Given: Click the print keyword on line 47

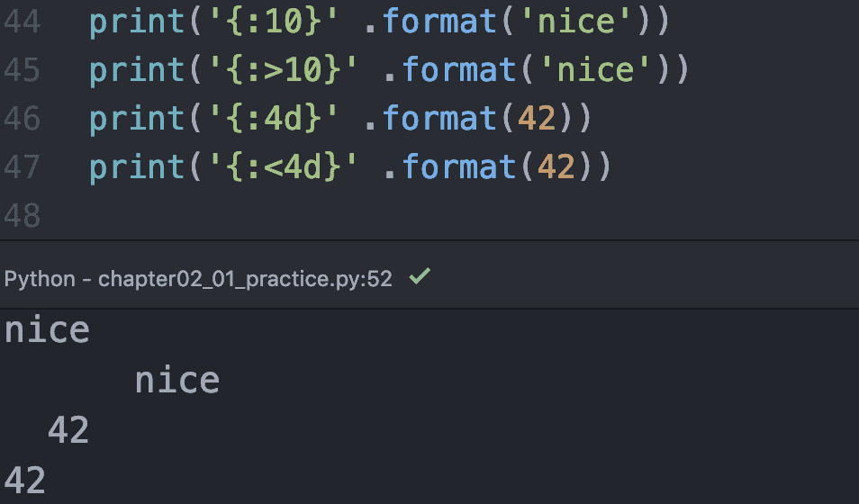Looking at the screenshot, I should 137,167.
